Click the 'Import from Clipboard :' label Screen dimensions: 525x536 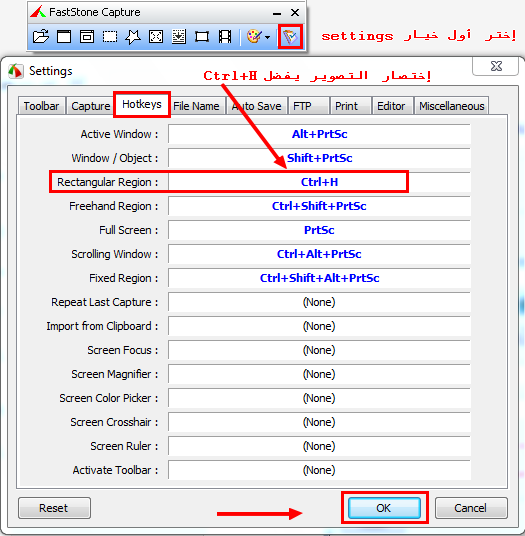[x=103, y=326]
